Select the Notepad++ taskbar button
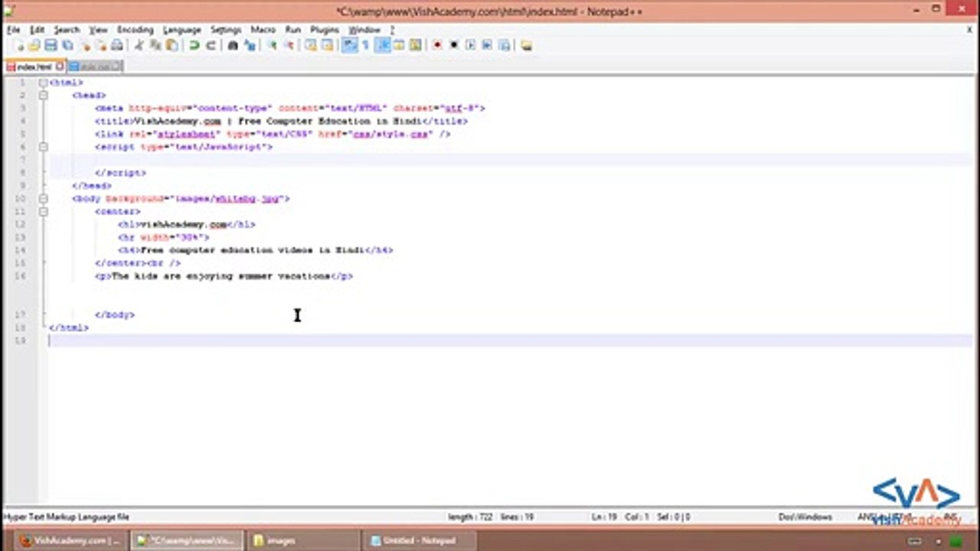 pyautogui.click(x=187, y=540)
